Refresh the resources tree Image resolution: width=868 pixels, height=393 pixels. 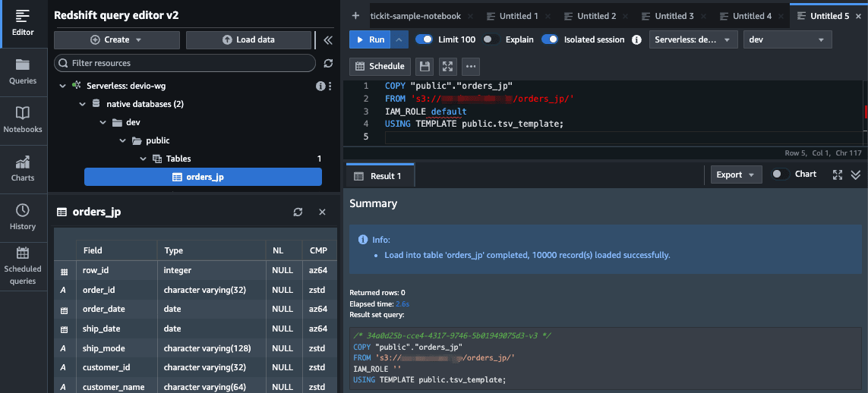click(328, 63)
